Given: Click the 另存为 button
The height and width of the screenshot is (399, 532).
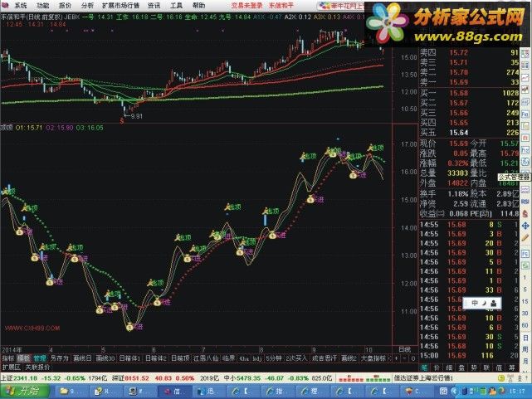Looking at the screenshot, I should coord(60,358).
